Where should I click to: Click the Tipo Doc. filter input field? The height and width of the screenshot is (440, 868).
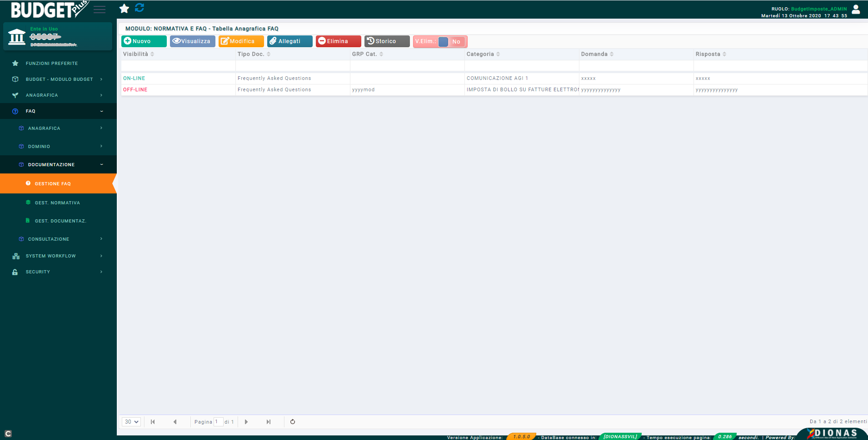pyautogui.click(x=293, y=66)
